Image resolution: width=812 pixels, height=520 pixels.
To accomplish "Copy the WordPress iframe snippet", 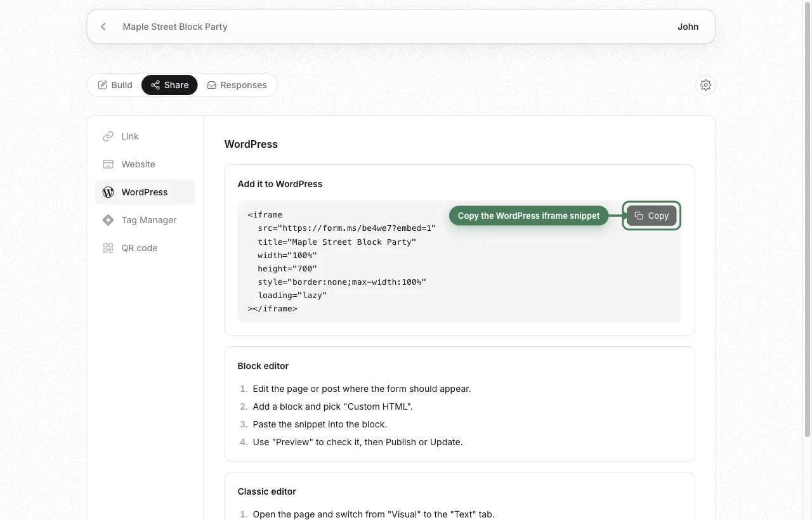I will (652, 216).
